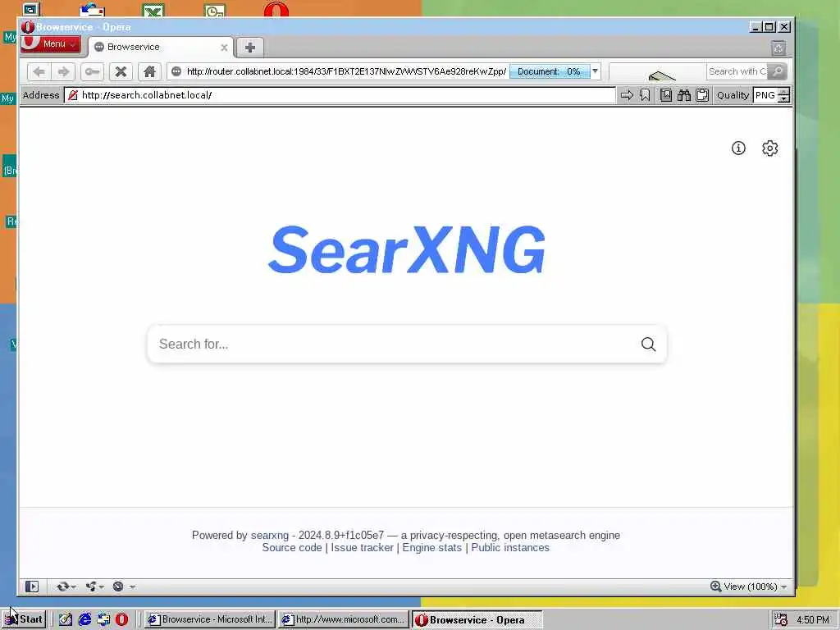Go forward with the Opera forward arrow
840x630 pixels.
point(63,71)
